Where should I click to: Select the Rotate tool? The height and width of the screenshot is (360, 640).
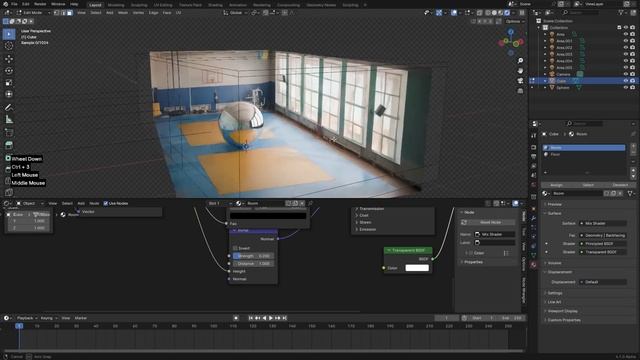point(9,71)
